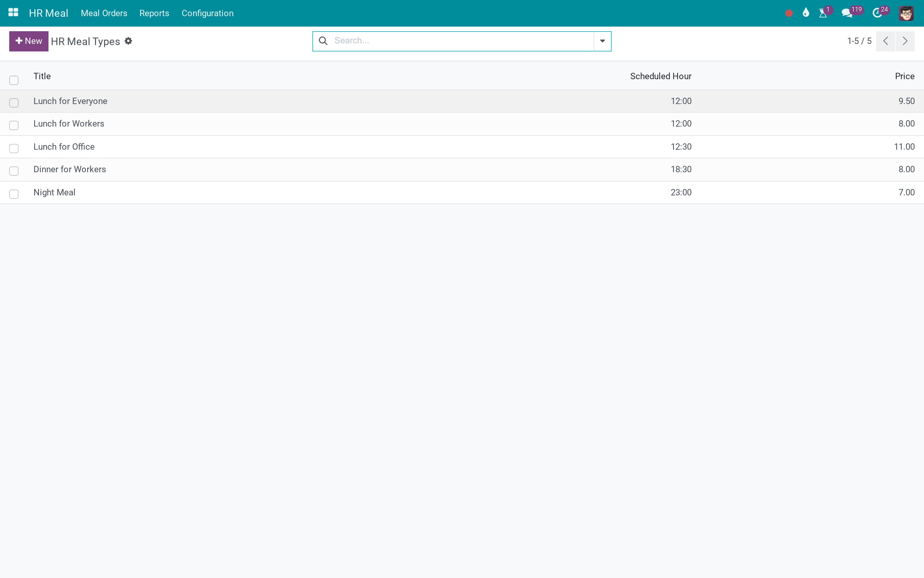Image resolution: width=924 pixels, height=578 pixels.
Task: Click the 11.00 price cell
Action: 904,147
